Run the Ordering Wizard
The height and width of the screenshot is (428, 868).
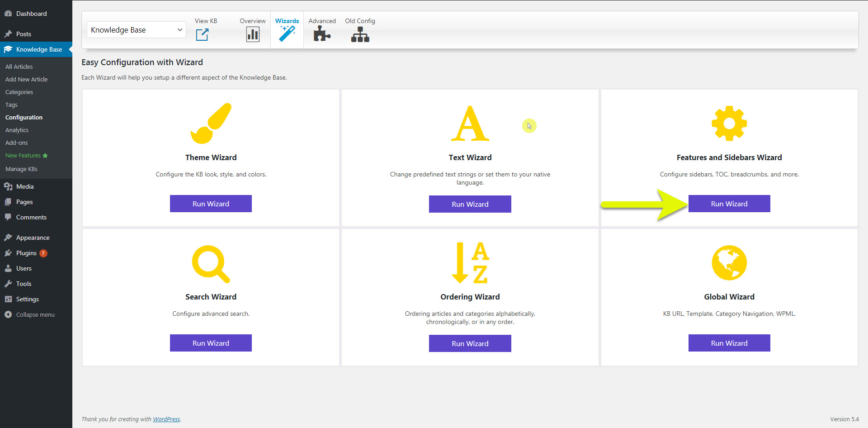[470, 343]
